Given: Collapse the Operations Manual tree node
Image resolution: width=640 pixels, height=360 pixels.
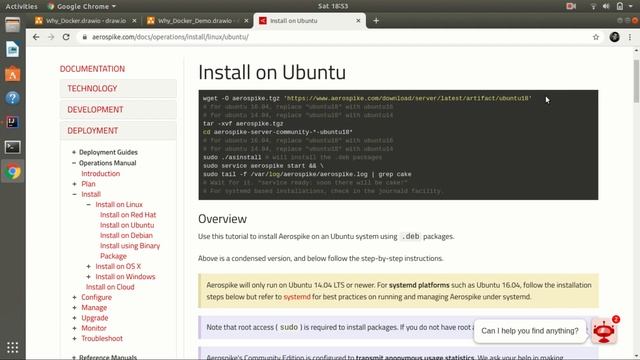Looking at the screenshot, I should [74, 163].
